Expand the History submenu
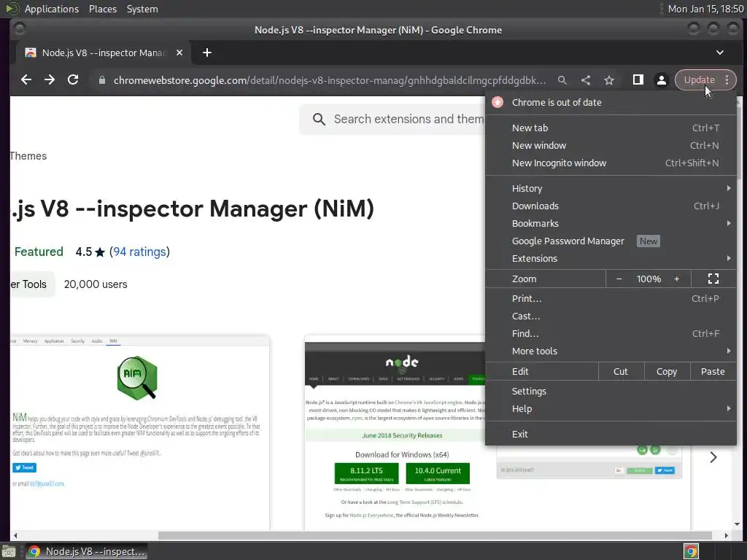This screenshot has height=560, width=747. point(611,189)
